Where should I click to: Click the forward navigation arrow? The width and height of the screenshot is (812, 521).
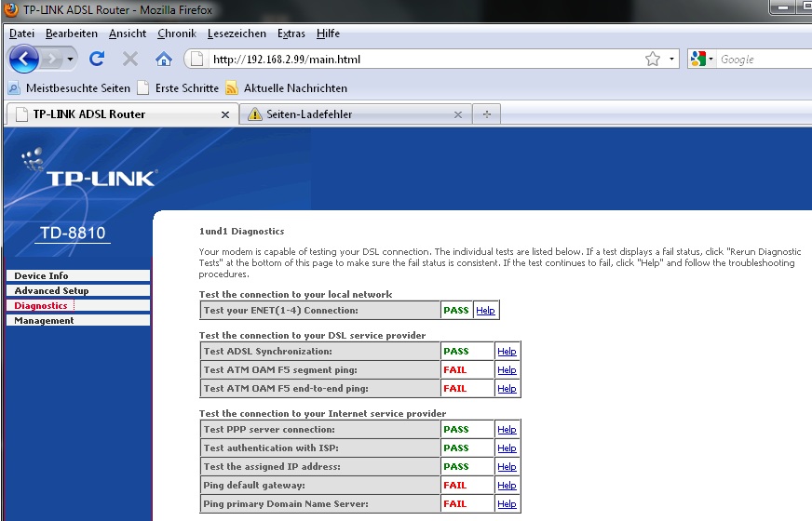(52, 59)
